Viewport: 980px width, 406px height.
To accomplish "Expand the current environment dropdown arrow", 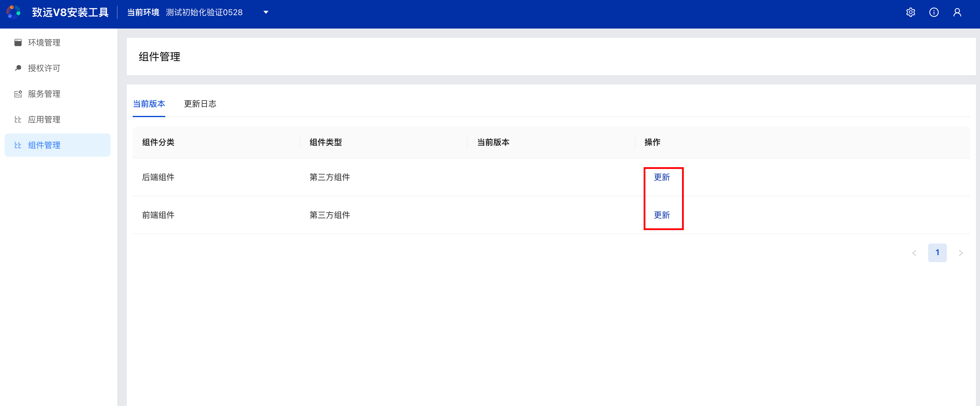I will [x=266, y=13].
